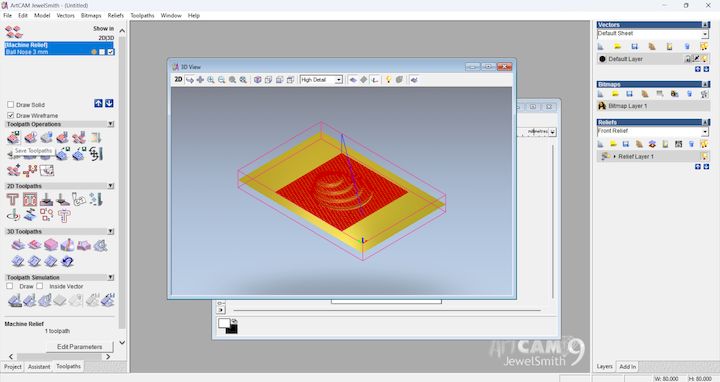The height and width of the screenshot is (382, 720).
Task: Click the Default Layer black color dot
Action: 602,59
